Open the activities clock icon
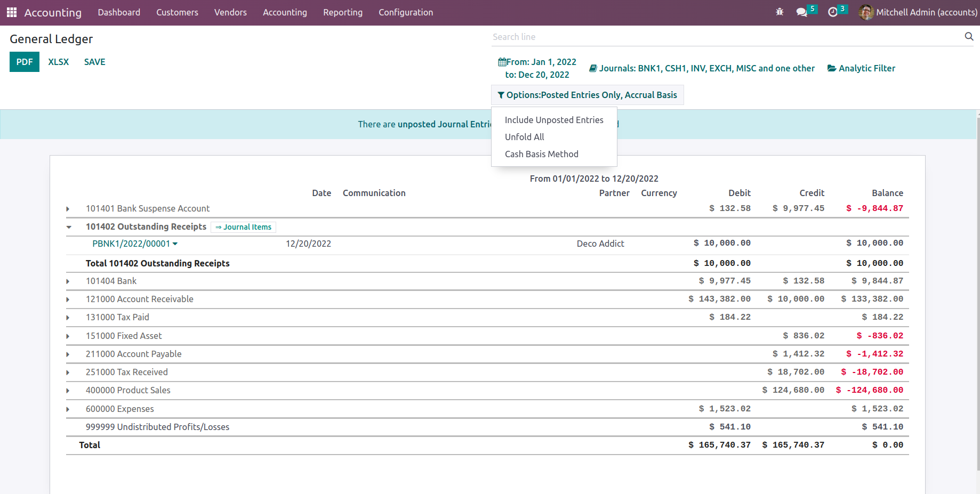The width and height of the screenshot is (980, 494). coord(832,12)
